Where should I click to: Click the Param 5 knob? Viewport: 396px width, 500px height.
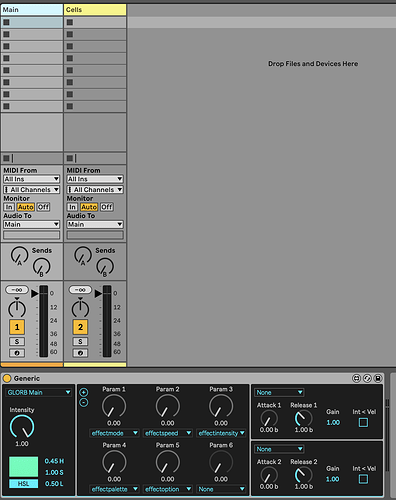[x=167, y=462]
